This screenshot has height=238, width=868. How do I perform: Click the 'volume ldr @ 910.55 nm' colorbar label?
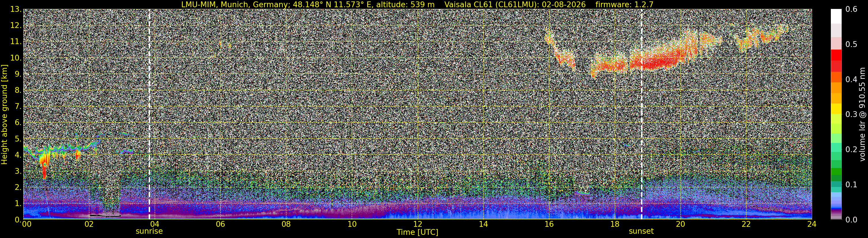click(862, 114)
